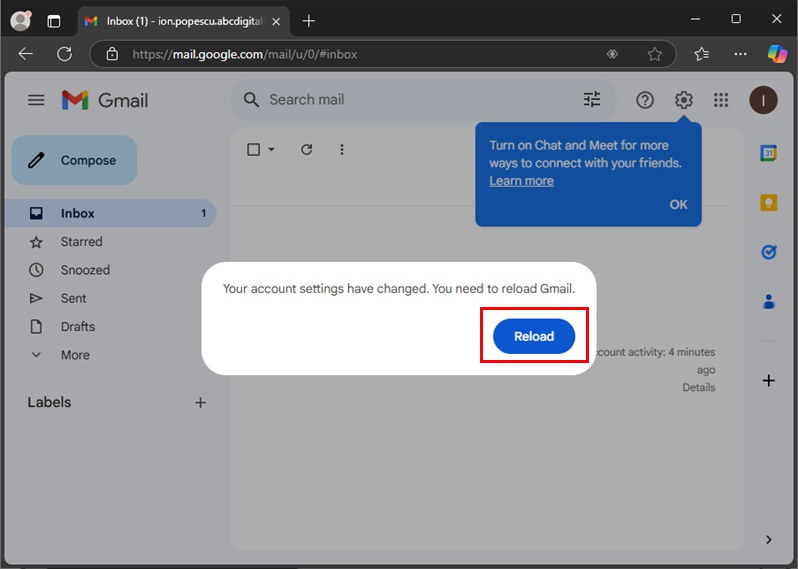The image size is (798, 569).
Task: Open the Inbox folder
Action: click(77, 213)
